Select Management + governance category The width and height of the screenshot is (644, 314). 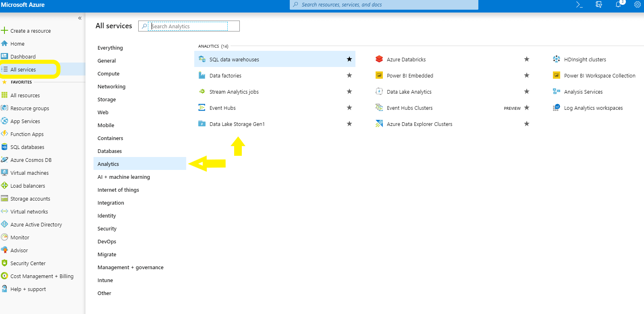pyautogui.click(x=131, y=267)
